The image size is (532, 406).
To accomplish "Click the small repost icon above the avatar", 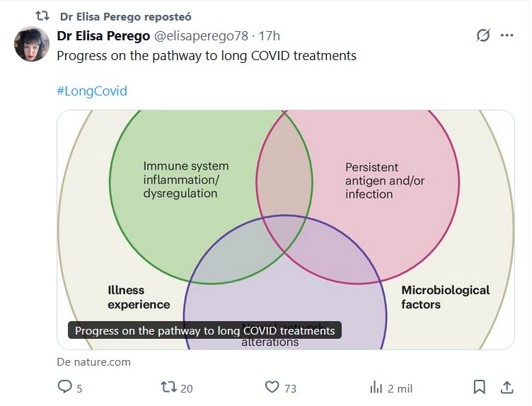I will click(42, 16).
